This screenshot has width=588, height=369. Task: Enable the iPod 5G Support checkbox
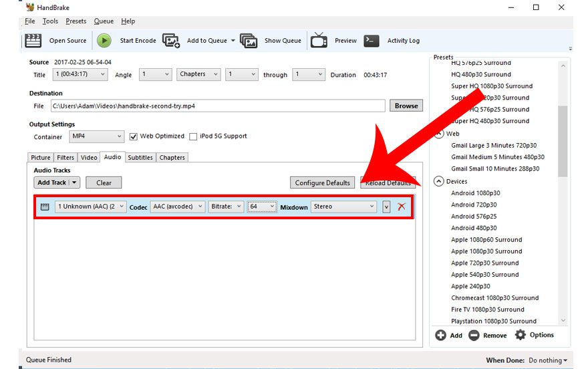193,136
